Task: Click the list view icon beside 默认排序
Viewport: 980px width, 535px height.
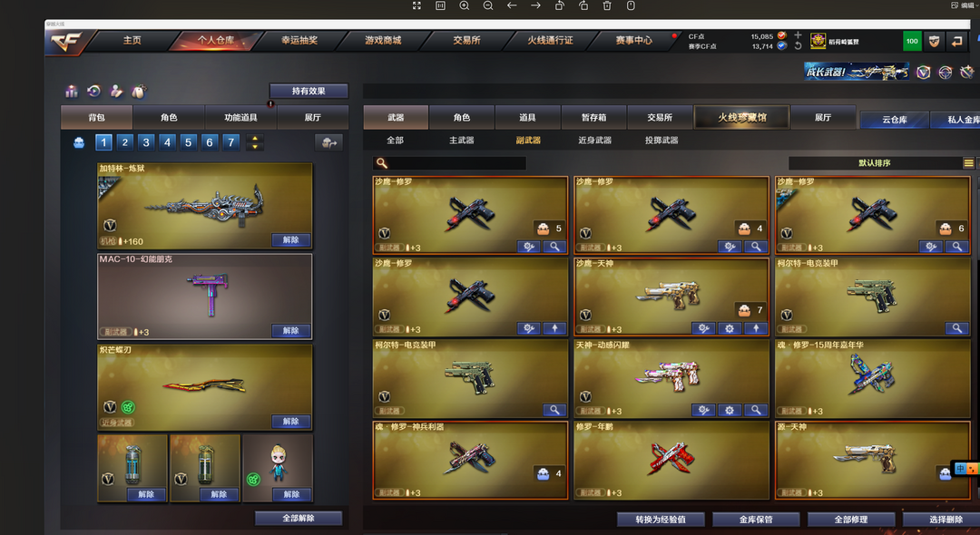Action: pos(968,163)
